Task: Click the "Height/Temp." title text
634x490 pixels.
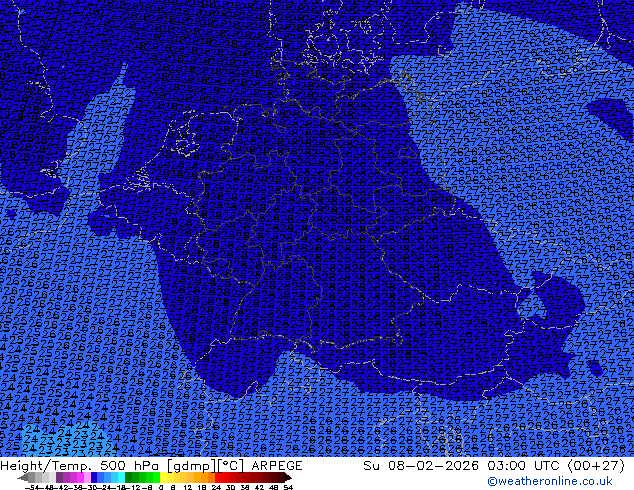Action: pyautogui.click(x=46, y=466)
